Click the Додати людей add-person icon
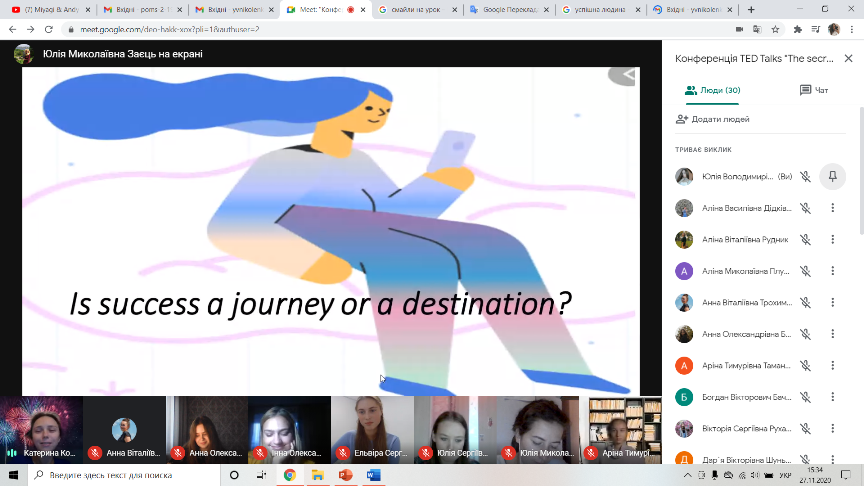Viewport: 864px width, 486px height. (682, 119)
